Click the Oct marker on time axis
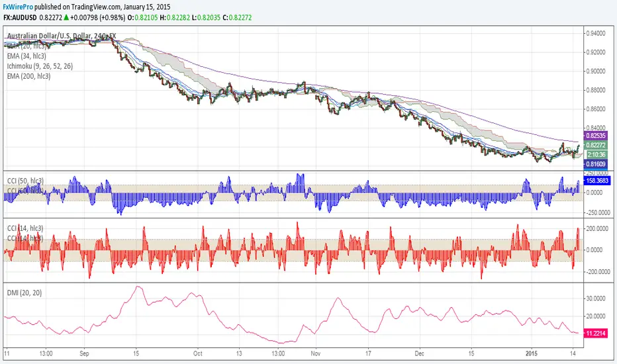This screenshot has height=364, width=617. click(197, 353)
